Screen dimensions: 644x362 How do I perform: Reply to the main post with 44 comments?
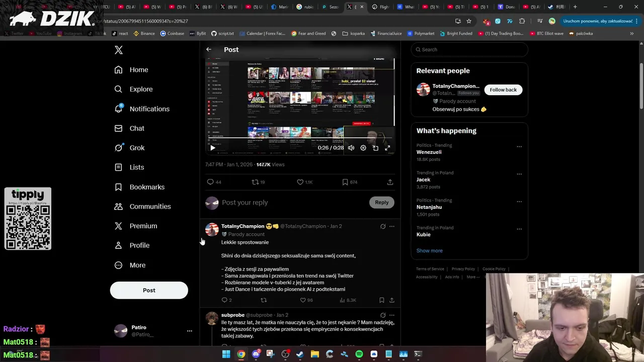pyautogui.click(x=214, y=182)
